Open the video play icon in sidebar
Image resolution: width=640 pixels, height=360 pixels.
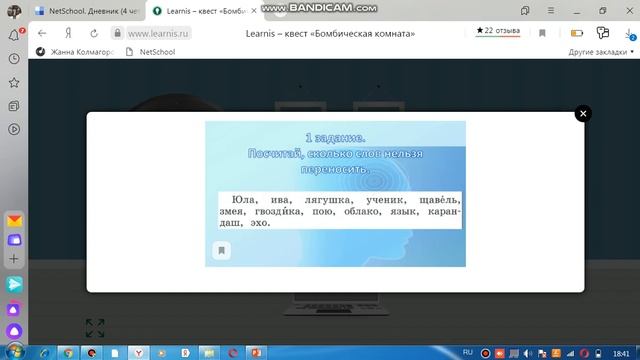(x=14, y=129)
